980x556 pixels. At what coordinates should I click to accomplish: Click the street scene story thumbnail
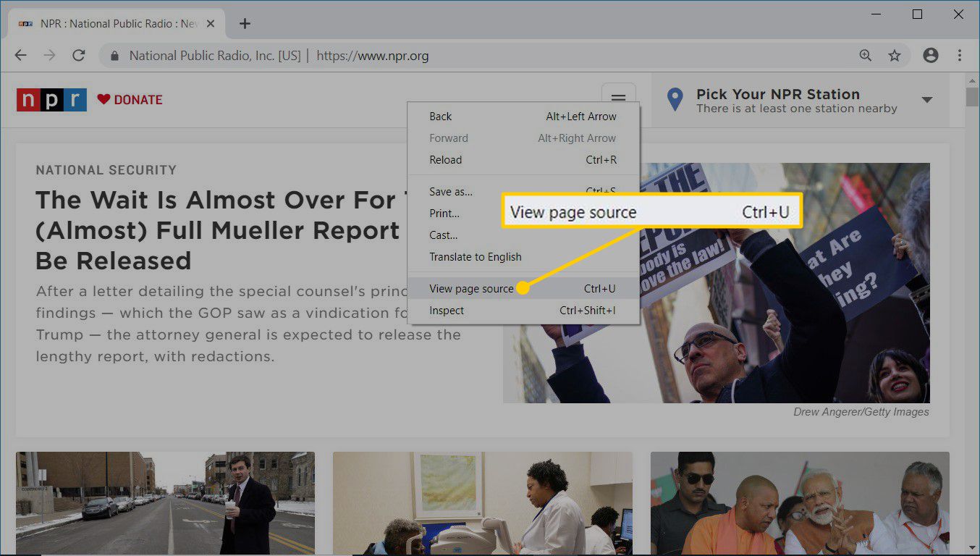pos(165,503)
